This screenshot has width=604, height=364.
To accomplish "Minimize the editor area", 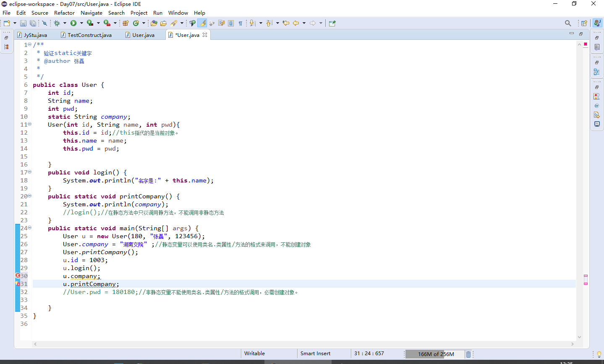I will click(x=572, y=34).
